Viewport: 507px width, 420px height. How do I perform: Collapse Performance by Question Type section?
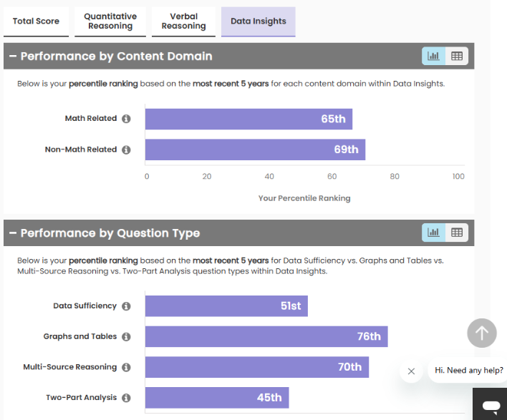coord(12,233)
